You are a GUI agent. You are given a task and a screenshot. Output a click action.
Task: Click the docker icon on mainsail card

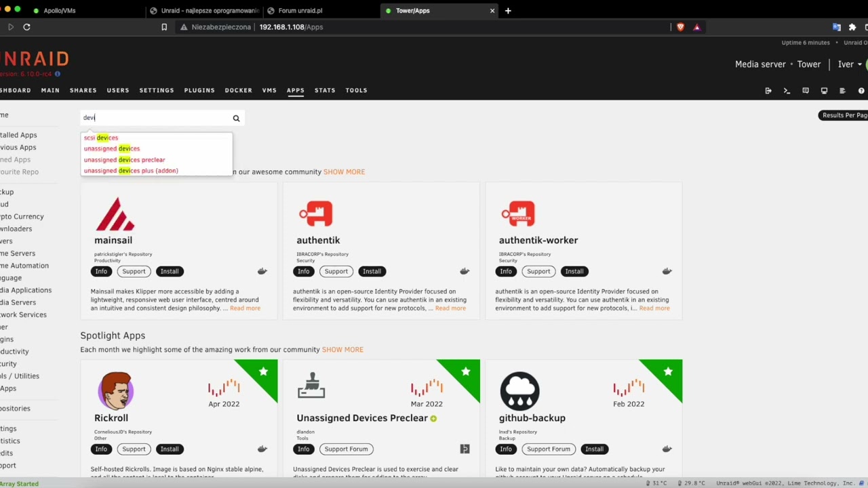tap(262, 271)
